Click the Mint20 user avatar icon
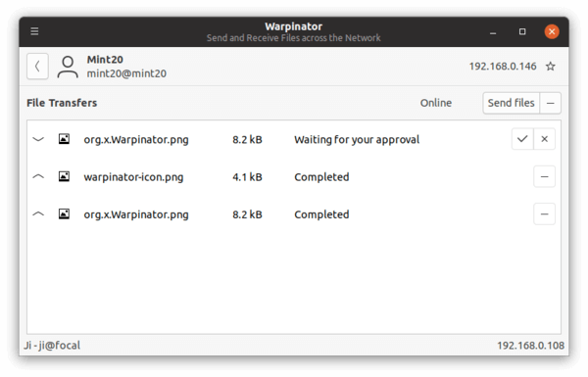The width and height of the screenshot is (588, 377). tap(68, 67)
